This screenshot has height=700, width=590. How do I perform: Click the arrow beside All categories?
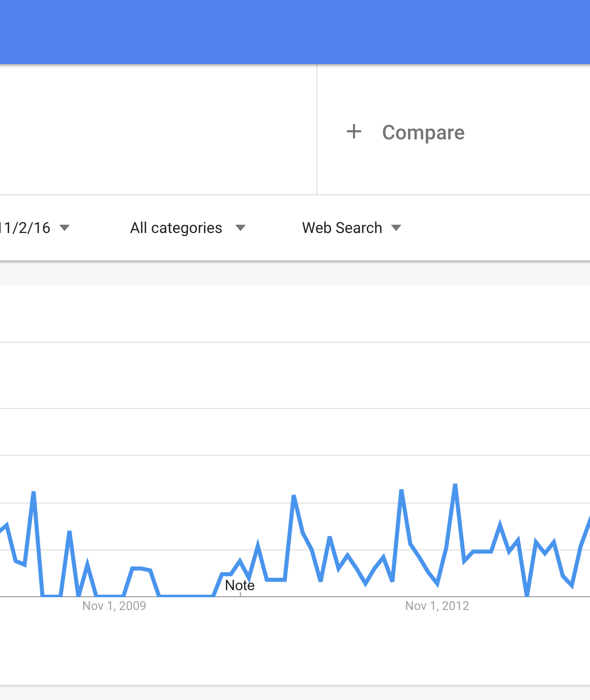pos(241,228)
